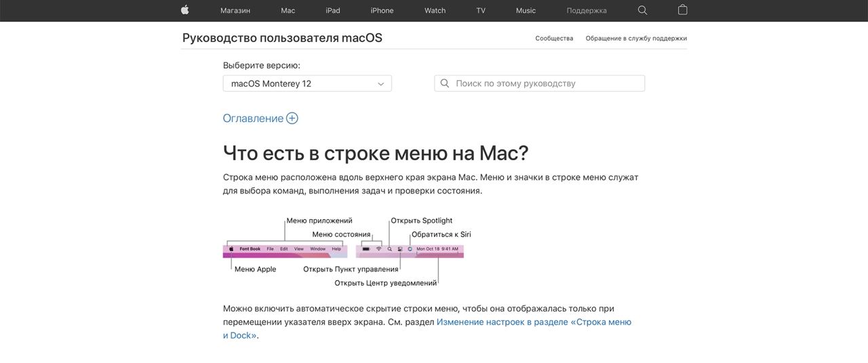Go to the iPad section
This screenshot has width=868, height=363.
[333, 10]
